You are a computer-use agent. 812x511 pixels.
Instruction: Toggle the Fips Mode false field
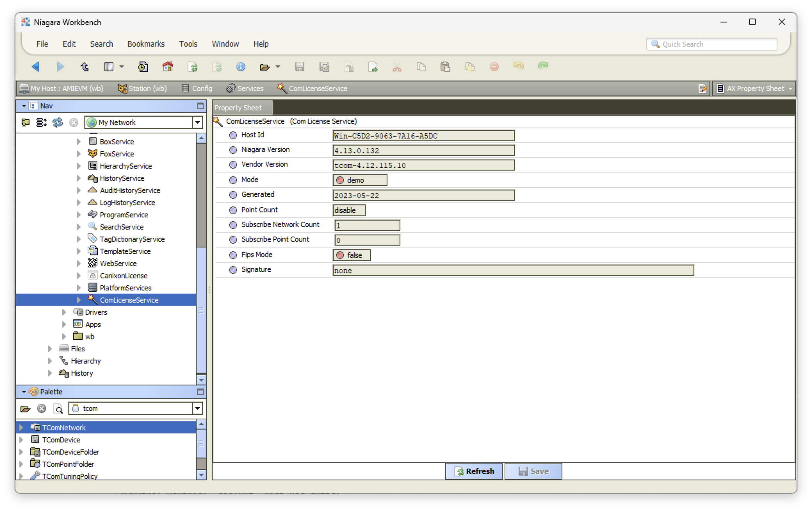click(x=351, y=255)
